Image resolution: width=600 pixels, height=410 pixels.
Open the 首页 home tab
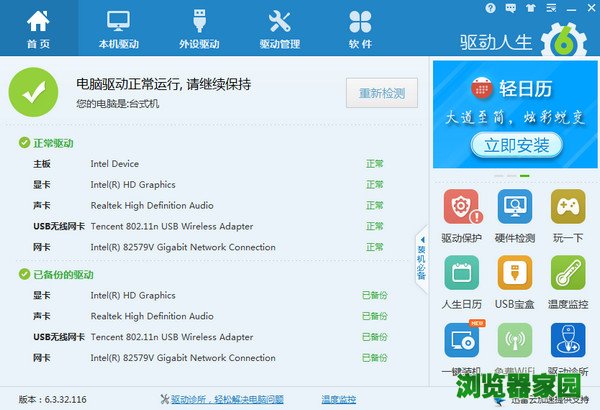[x=38, y=28]
